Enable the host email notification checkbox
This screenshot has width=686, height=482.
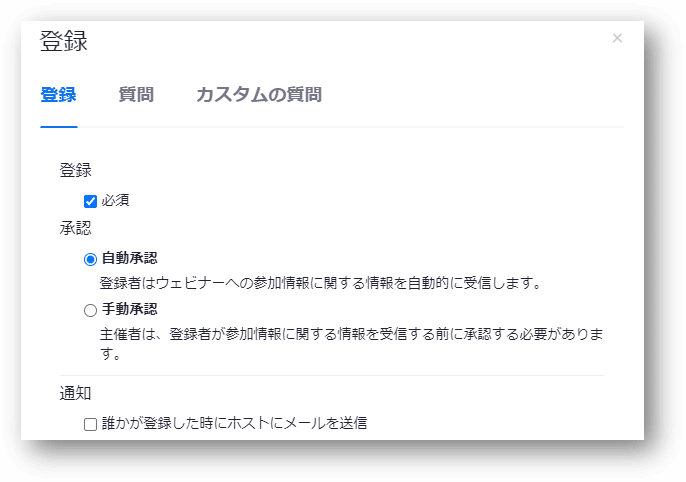coord(90,424)
